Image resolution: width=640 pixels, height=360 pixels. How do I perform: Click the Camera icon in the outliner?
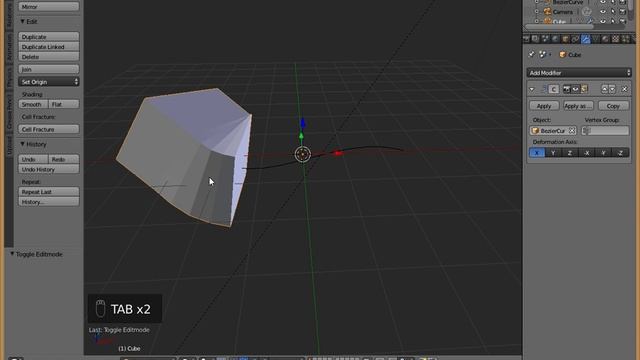coord(547,12)
